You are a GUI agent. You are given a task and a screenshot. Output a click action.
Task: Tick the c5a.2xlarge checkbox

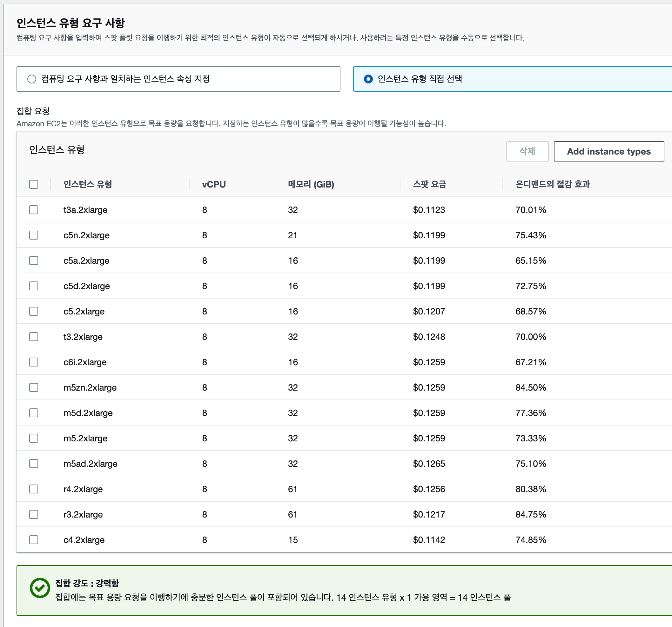pos(33,261)
